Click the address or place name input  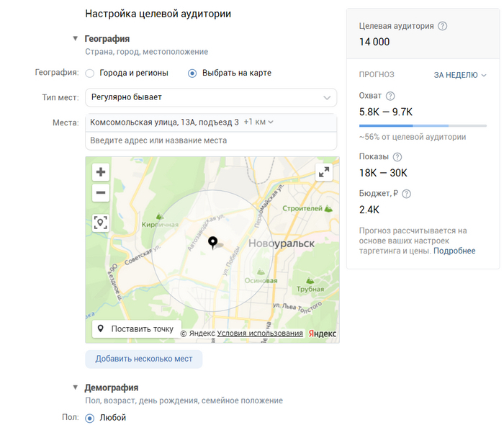coord(211,140)
